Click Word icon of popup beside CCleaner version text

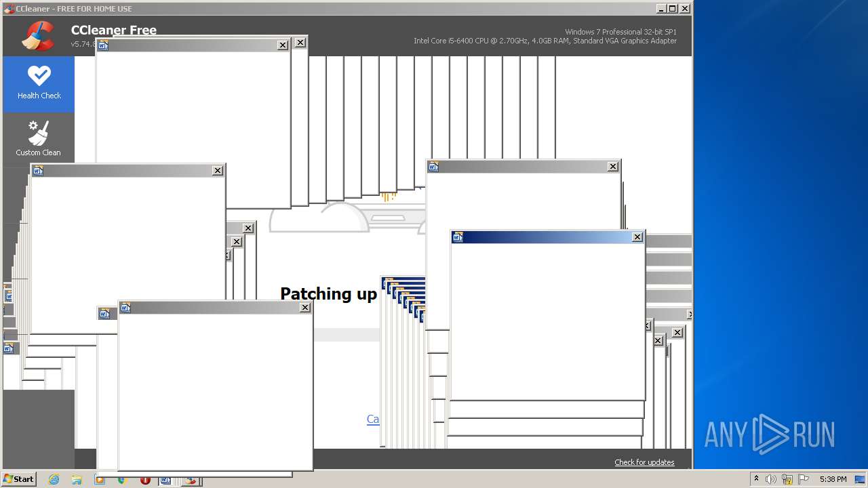click(x=103, y=45)
